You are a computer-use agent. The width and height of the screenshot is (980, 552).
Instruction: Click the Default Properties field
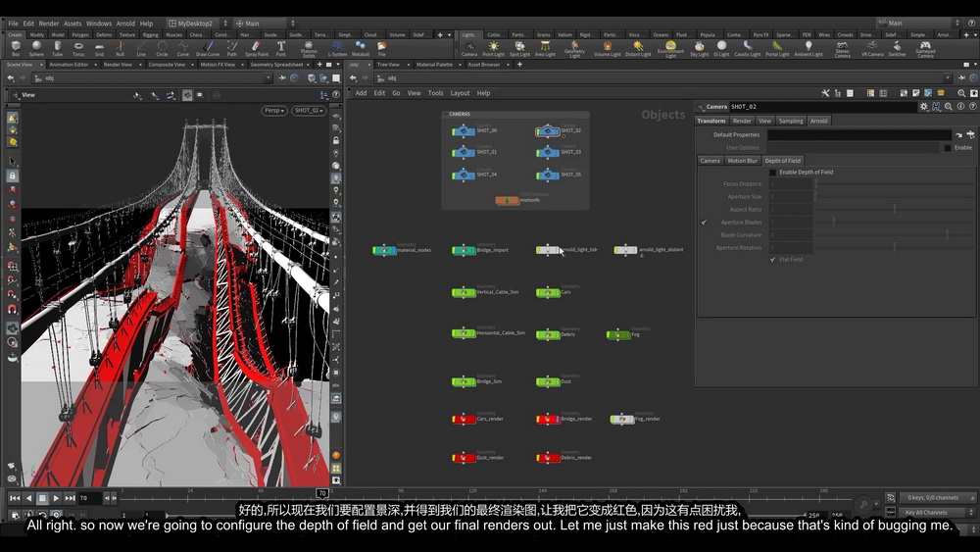[859, 135]
